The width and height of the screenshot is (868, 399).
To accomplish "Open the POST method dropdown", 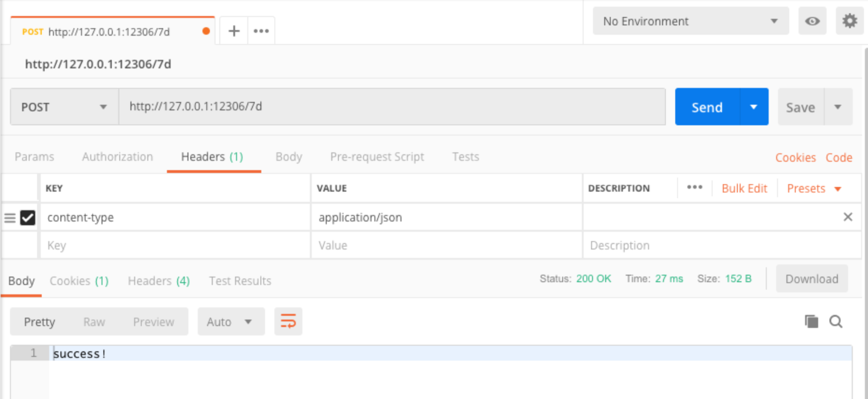I will coord(64,107).
